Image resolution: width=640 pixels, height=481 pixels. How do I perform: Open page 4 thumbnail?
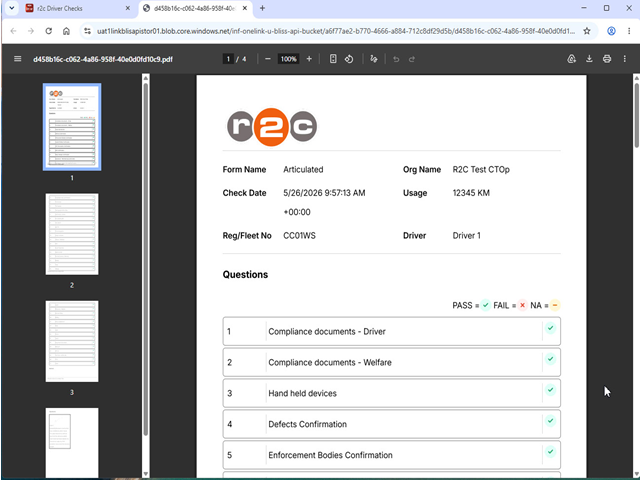pyautogui.click(x=72, y=443)
